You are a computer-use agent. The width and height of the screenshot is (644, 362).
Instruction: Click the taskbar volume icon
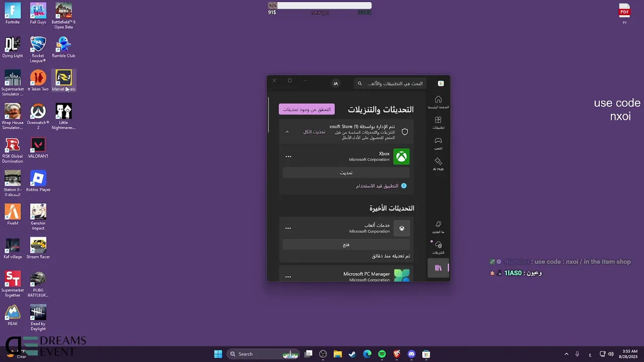tap(611, 354)
